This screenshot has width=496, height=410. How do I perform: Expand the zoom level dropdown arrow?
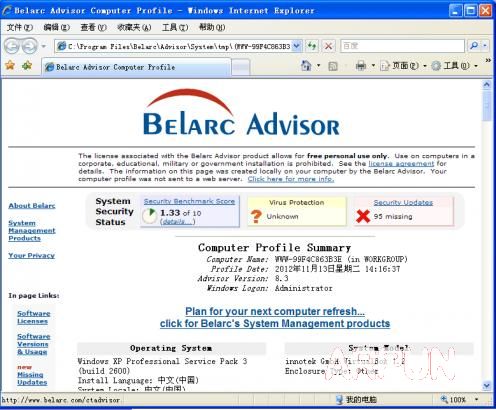[477, 399]
